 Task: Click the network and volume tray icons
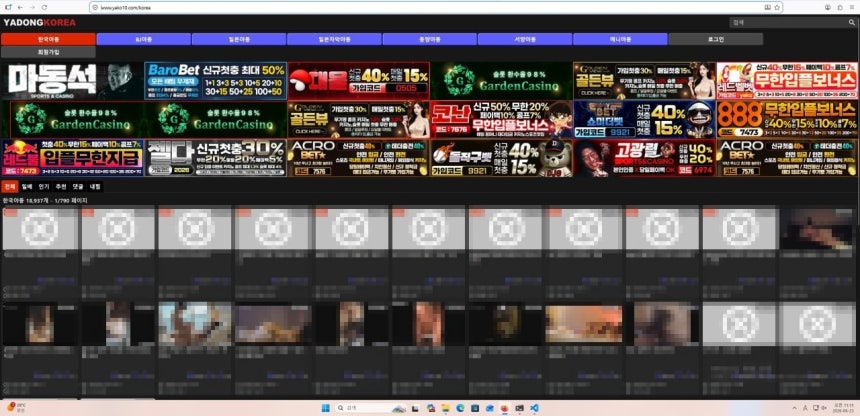click(818, 408)
